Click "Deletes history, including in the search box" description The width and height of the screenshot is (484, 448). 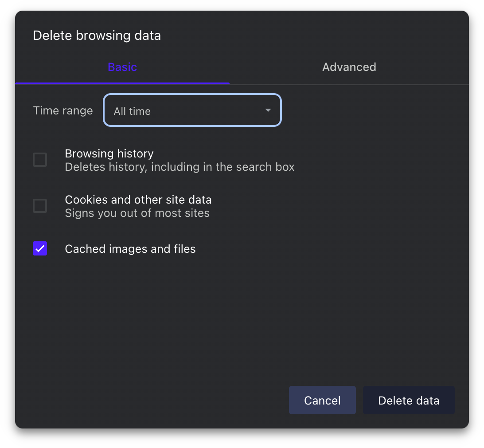click(180, 167)
